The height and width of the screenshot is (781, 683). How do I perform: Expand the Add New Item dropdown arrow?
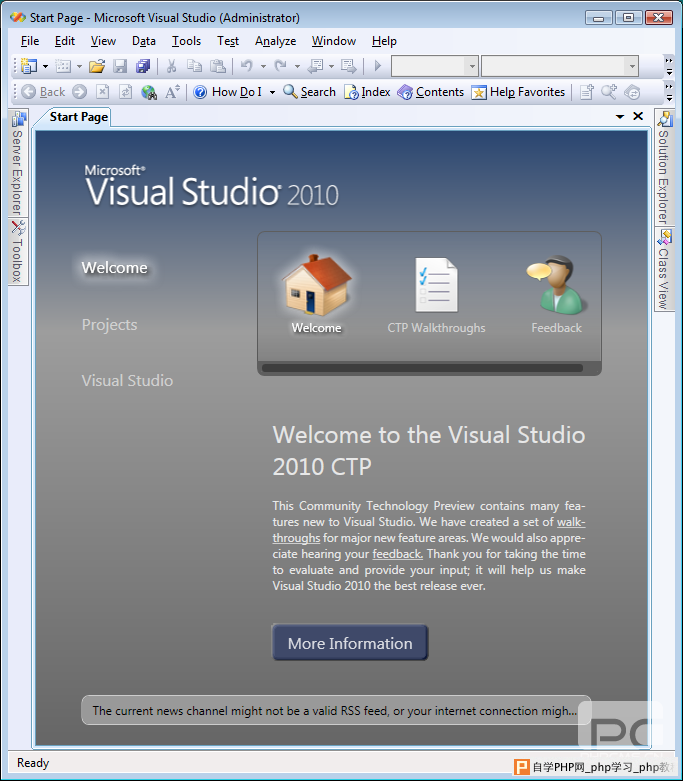tap(79, 66)
